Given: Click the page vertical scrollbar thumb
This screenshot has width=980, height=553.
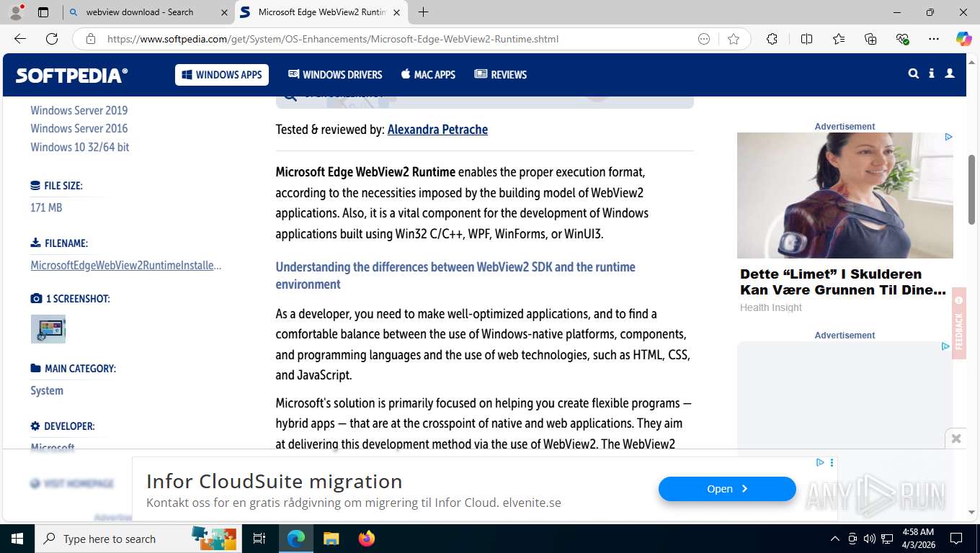Looking at the screenshot, I should [972, 190].
